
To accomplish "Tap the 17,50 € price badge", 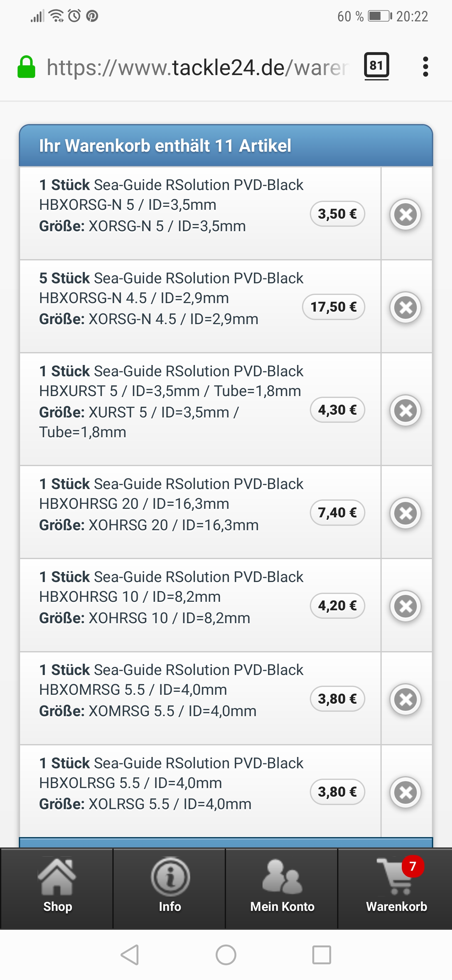I will (x=333, y=307).
